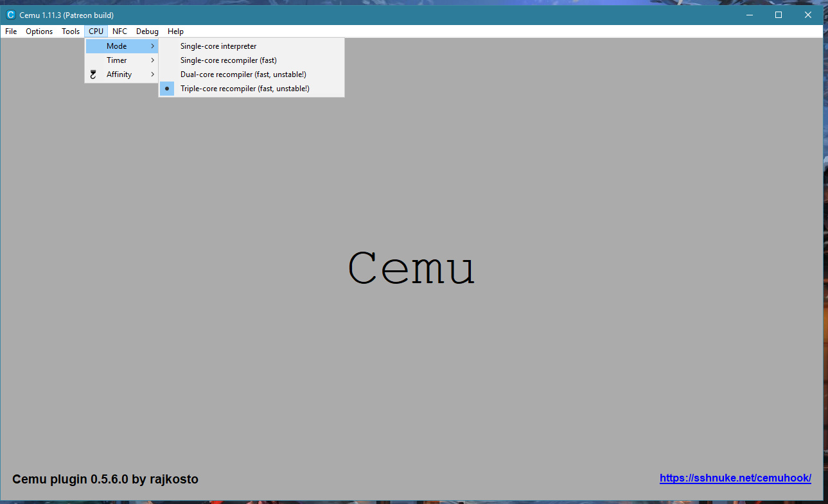This screenshot has height=504, width=828.
Task: Select Dual-core recompiler mode
Action: pyautogui.click(x=252, y=74)
